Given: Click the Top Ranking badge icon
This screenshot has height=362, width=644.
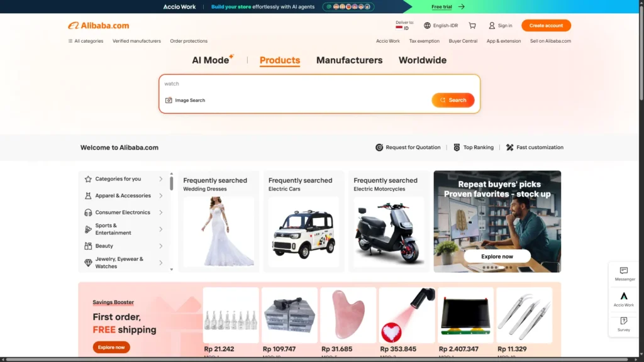Looking at the screenshot, I should click(457, 147).
